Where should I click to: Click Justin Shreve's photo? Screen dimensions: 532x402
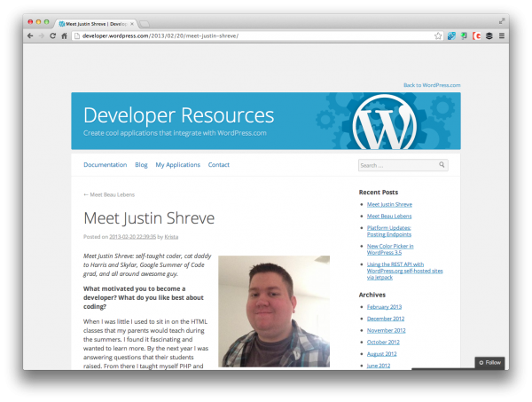274,311
